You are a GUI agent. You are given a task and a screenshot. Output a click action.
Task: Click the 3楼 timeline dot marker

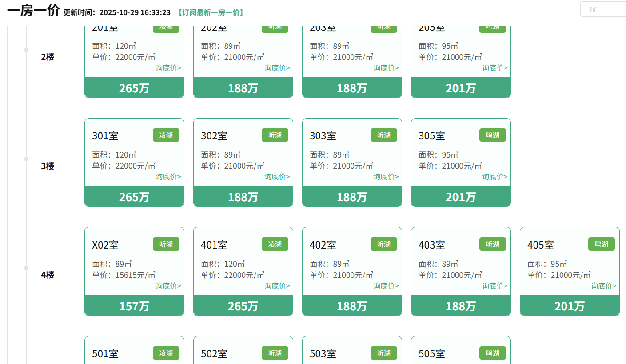point(26,159)
